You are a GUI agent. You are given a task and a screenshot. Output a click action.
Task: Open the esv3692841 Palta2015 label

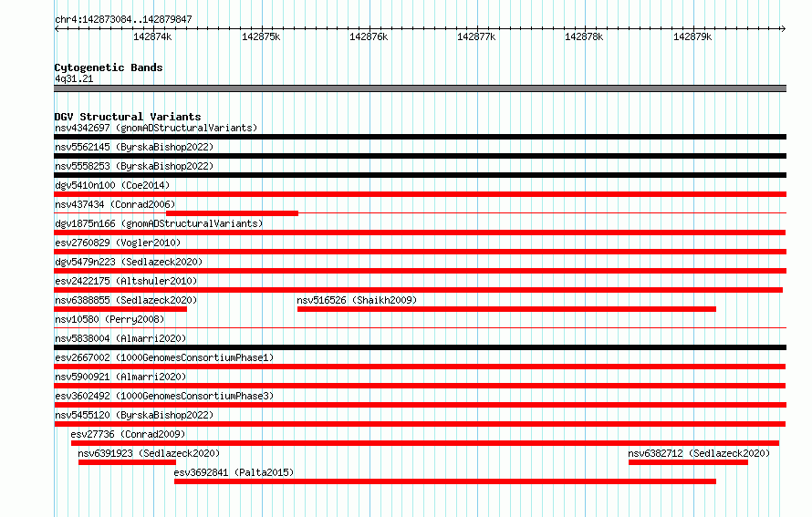[234, 472]
